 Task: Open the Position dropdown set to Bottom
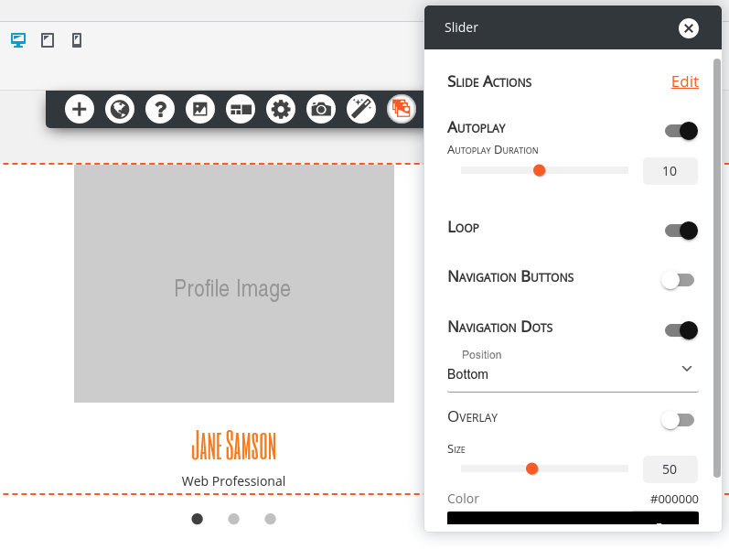(573, 371)
